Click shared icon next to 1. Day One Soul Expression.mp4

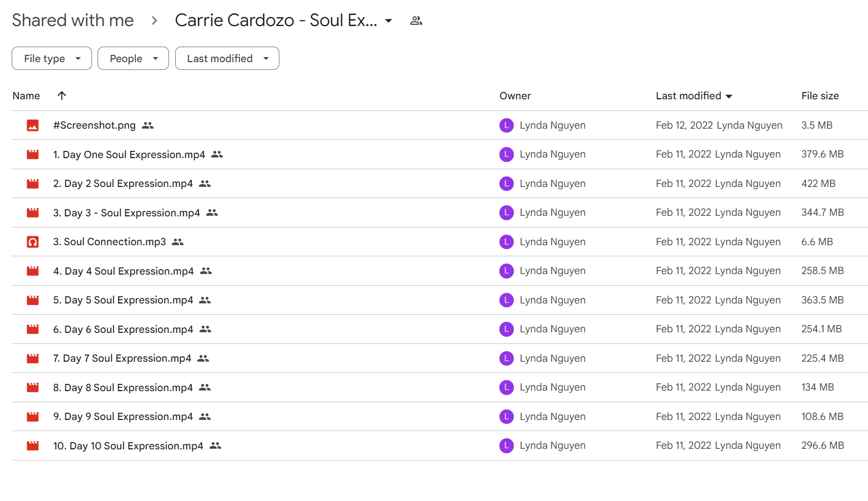coord(217,154)
